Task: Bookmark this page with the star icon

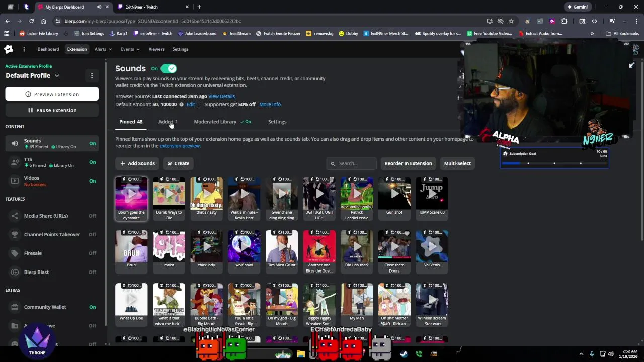Action: tap(511, 21)
